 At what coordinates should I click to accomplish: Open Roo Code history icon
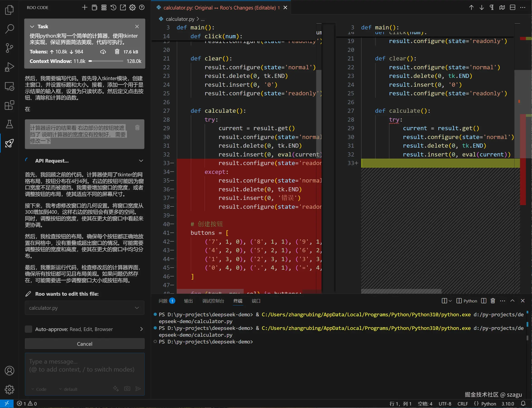click(113, 7)
